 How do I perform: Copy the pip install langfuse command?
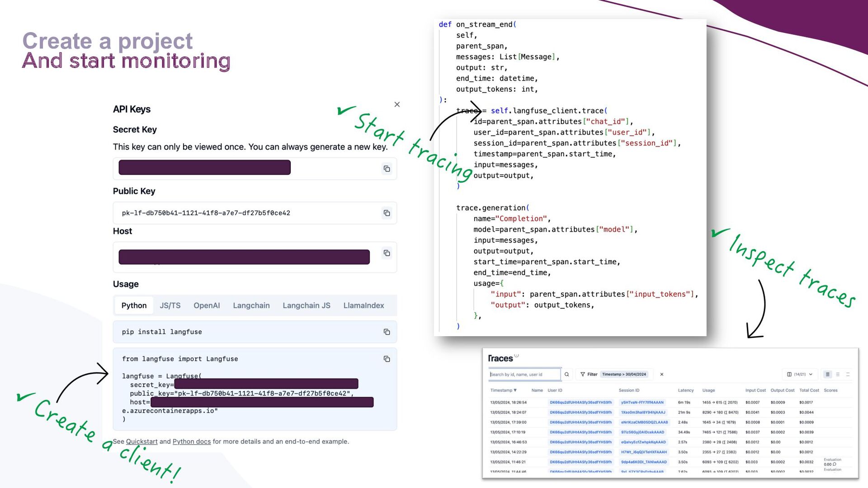pos(387,332)
